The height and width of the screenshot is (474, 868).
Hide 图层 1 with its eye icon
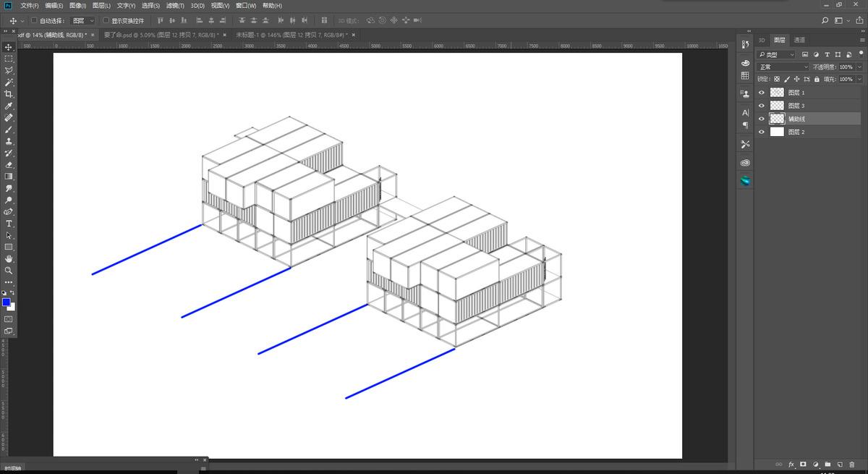tap(761, 93)
